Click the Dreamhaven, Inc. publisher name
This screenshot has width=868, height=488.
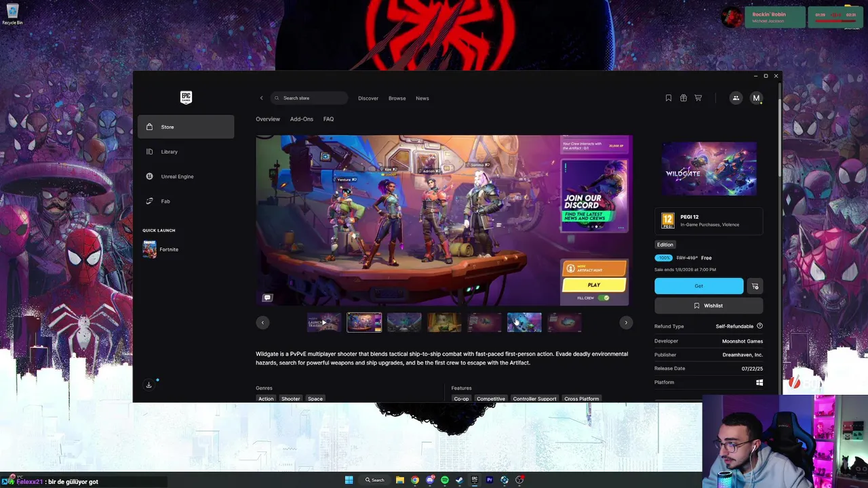coord(743,354)
